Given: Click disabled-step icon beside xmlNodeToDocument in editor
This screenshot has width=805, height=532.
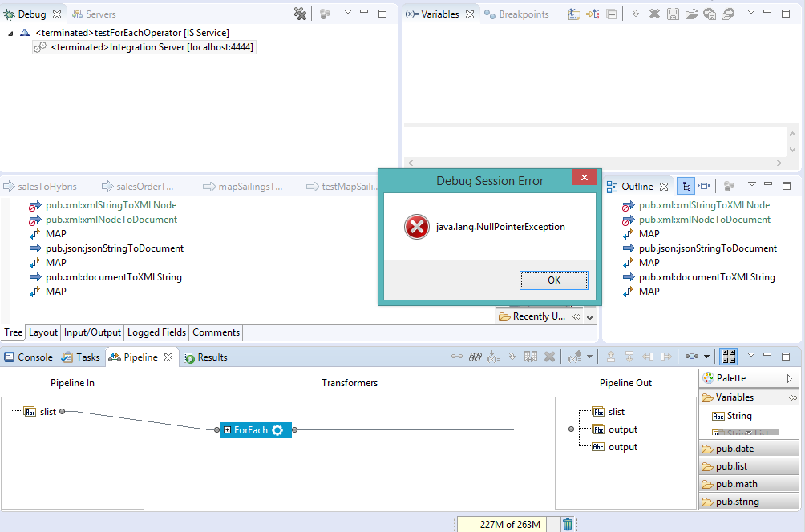Looking at the screenshot, I should tap(34, 220).
